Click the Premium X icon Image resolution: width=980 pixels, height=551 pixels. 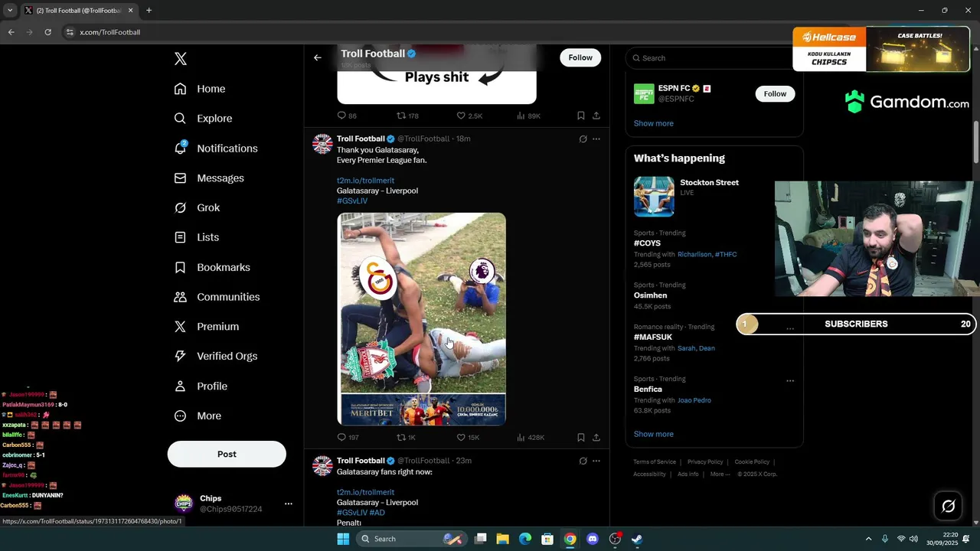click(x=181, y=327)
